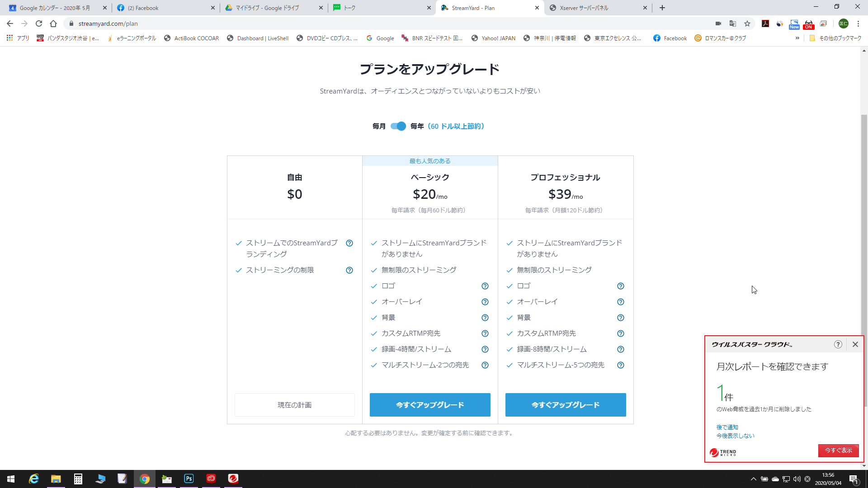This screenshot has height=488, width=868.
Task: Open help icon for マルチストリーム-2つの宛先
Action: [x=485, y=365]
